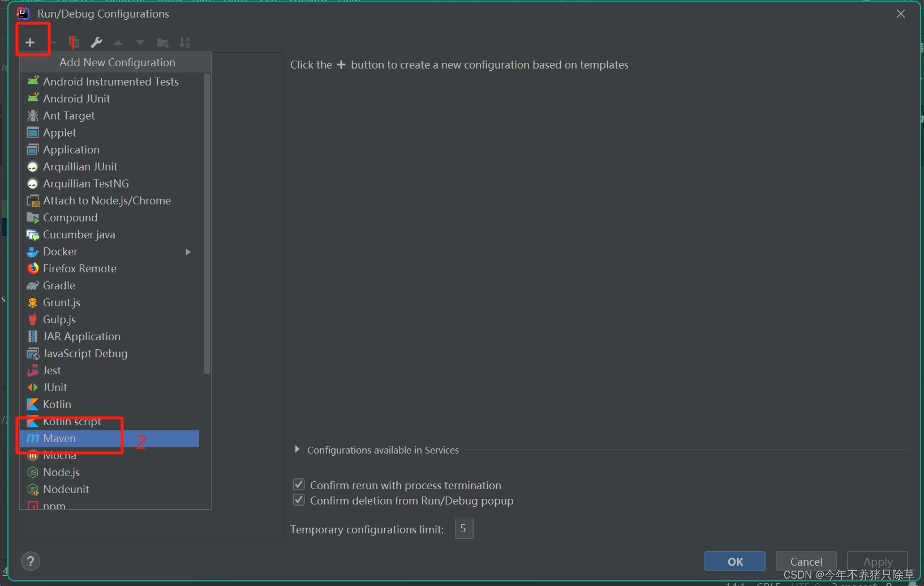
Task: Choose Attach to Node.js/Chrome
Action: tap(110, 200)
